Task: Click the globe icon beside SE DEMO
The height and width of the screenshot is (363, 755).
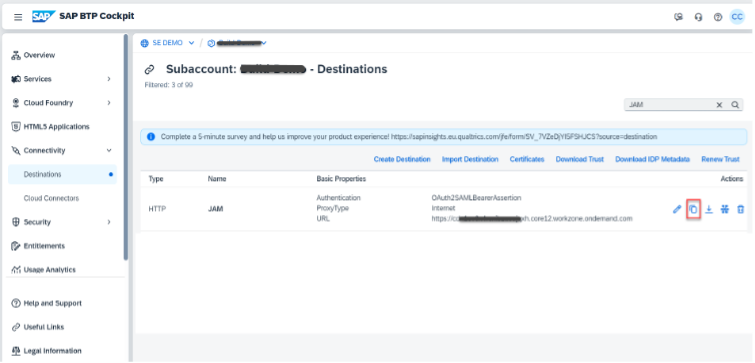Action: [x=144, y=43]
